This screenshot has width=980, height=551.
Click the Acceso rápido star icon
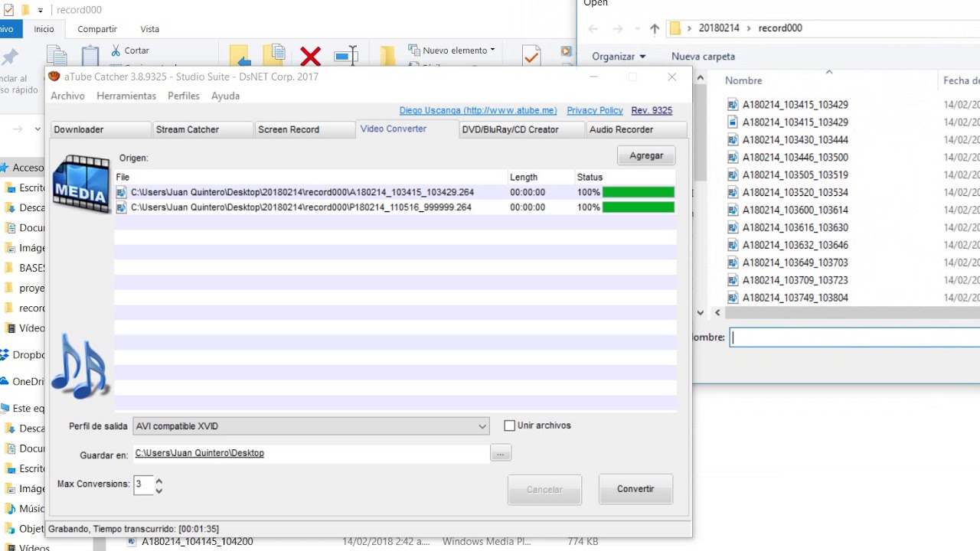coord(4,168)
